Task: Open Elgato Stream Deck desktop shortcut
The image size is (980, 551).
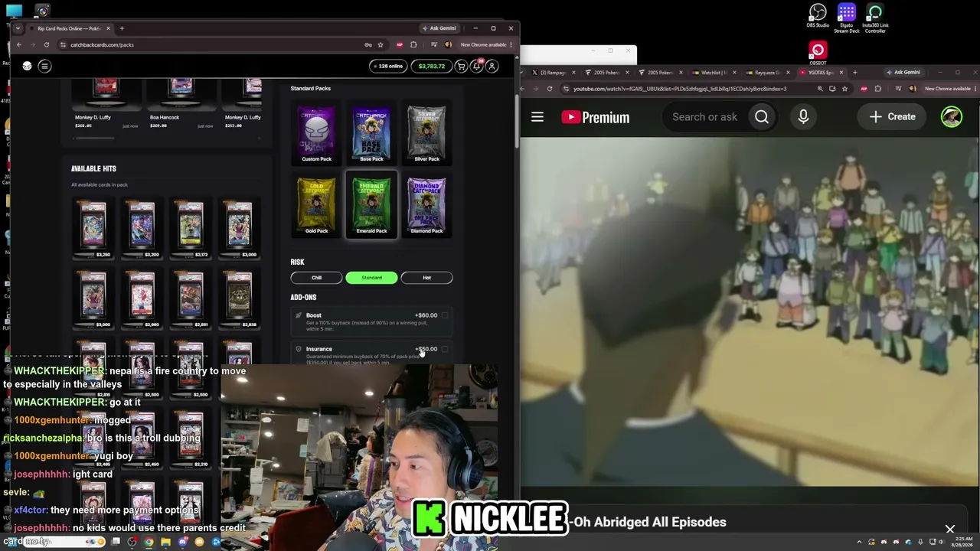Action: click(x=846, y=18)
